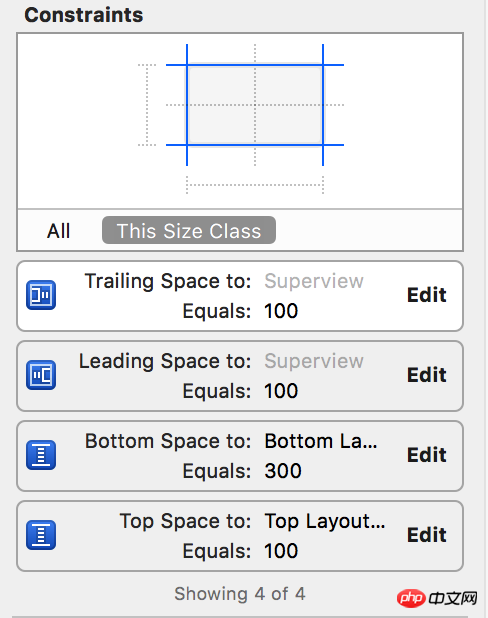Select the top edge constraint line in diagram
488x618 pixels.
click(255, 65)
